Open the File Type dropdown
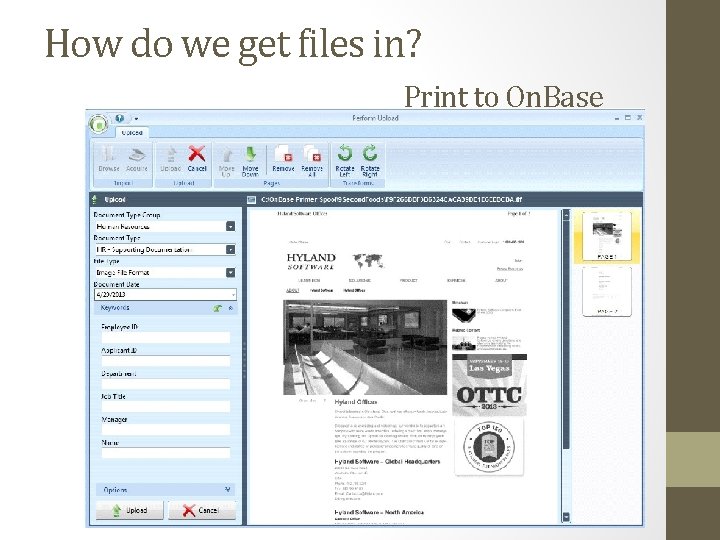 point(231,272)
